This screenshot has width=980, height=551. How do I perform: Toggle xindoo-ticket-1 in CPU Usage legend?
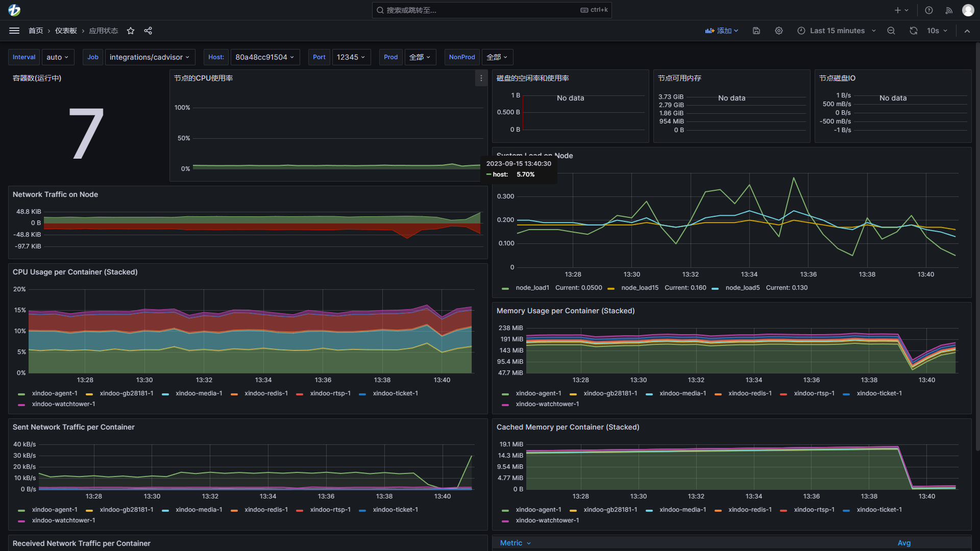click(396, 393)
